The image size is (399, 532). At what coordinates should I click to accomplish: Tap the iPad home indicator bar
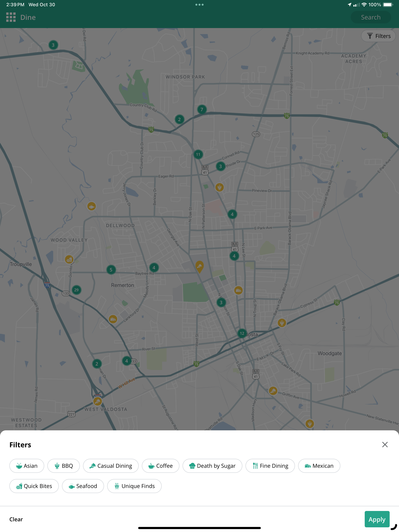click(x=199, y=528)
